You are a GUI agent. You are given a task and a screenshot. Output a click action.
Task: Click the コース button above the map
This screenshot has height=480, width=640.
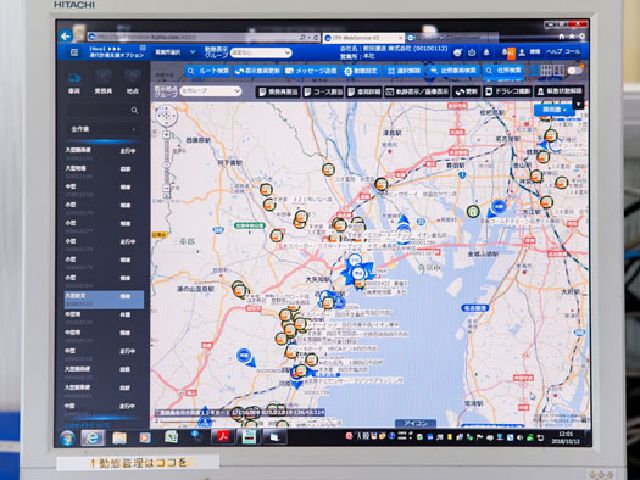(x=323, y=92)
